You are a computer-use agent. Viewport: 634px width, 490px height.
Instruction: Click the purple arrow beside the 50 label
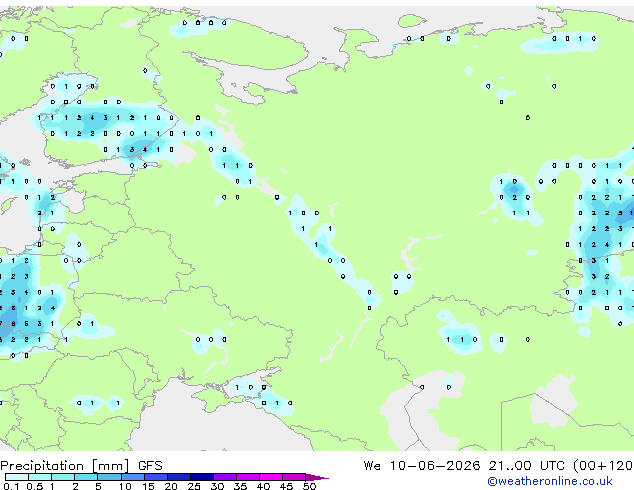[317, 478]
